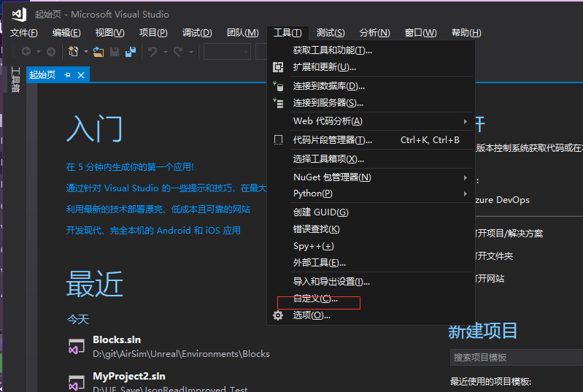Click the 扩展和更新 menu icon
This screenshot has width=583, height=392.
(x=278, y=67)
